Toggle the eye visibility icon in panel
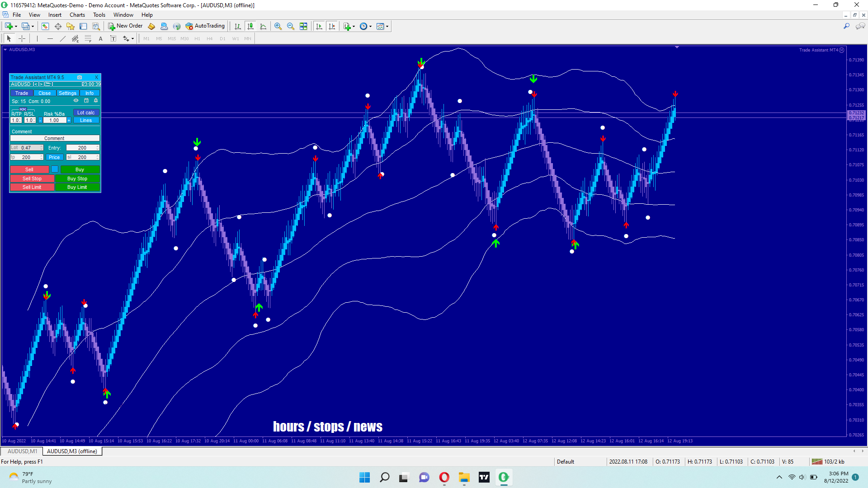This screenshot has height=488, width=868. pyautogui.click(x=76, y=101)
